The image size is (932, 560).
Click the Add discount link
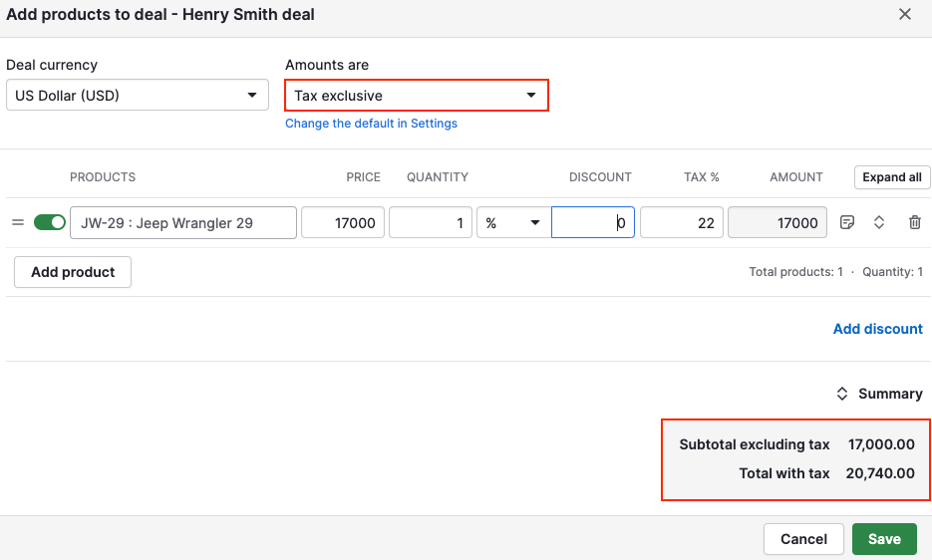[878, 329]
